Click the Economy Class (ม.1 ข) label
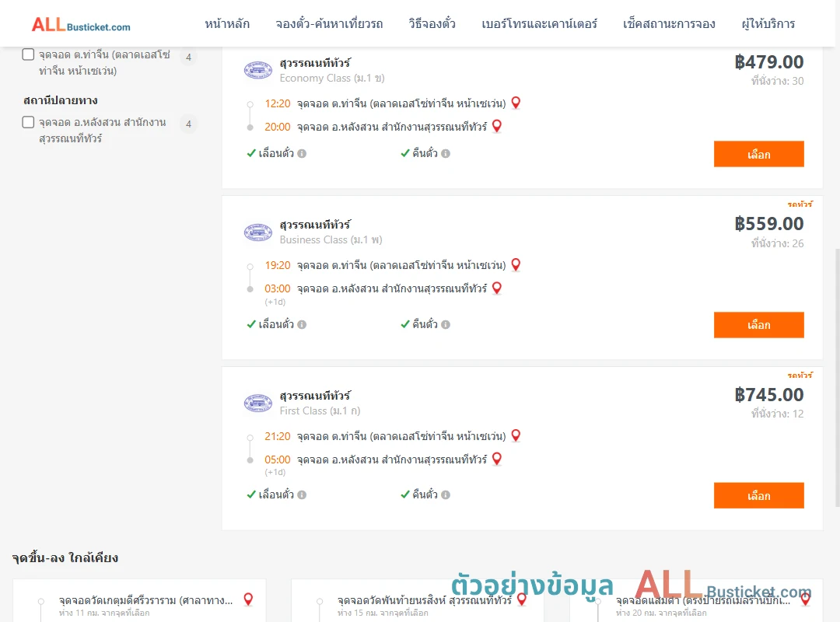The height and width of the screenshot is (622, 840). point(332,79)
